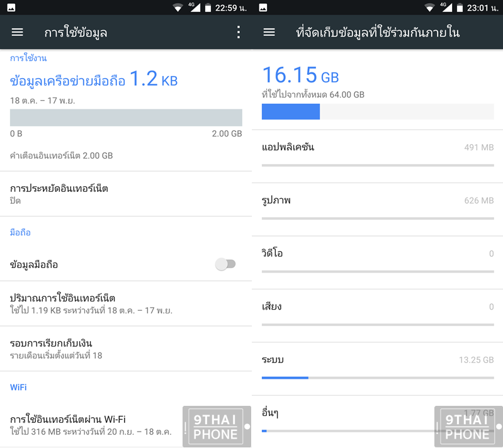The height and width of the screenshot is (448, 503).
Task: Open การประหยัดอินเทอร์เน็ต data saver setting
Action: tap(126, 194)
